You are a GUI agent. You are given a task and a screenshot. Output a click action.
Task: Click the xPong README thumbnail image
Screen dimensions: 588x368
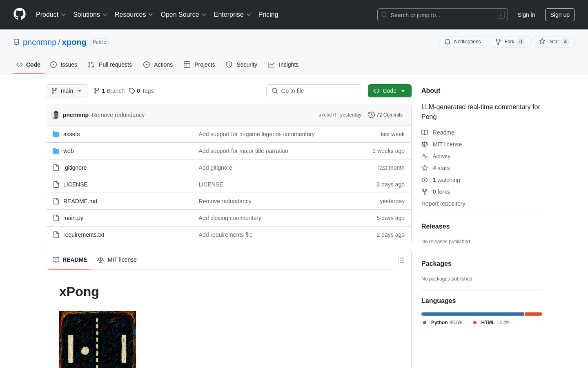coord(98,339)
